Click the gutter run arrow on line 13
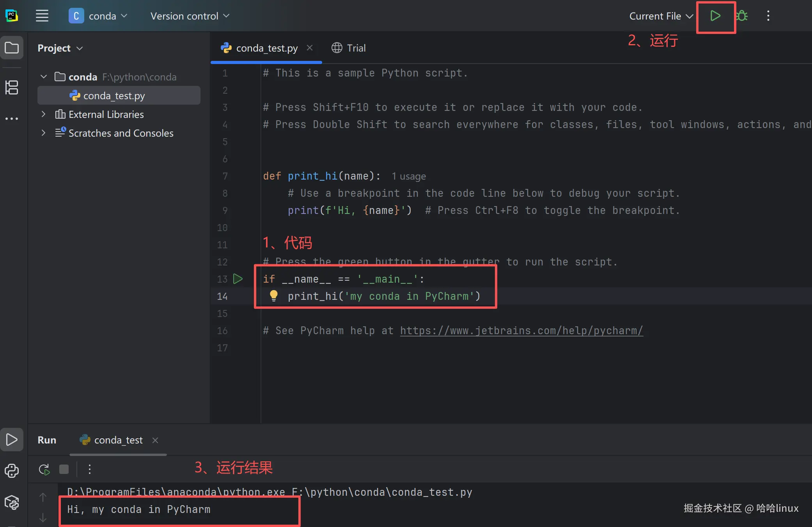 click(x=238, y=279)
